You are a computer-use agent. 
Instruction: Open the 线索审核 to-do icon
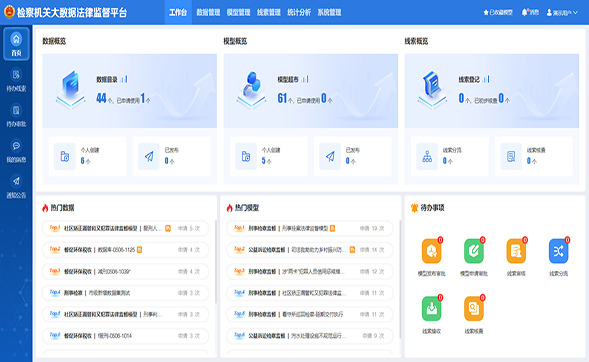click(x=516, y=251)
